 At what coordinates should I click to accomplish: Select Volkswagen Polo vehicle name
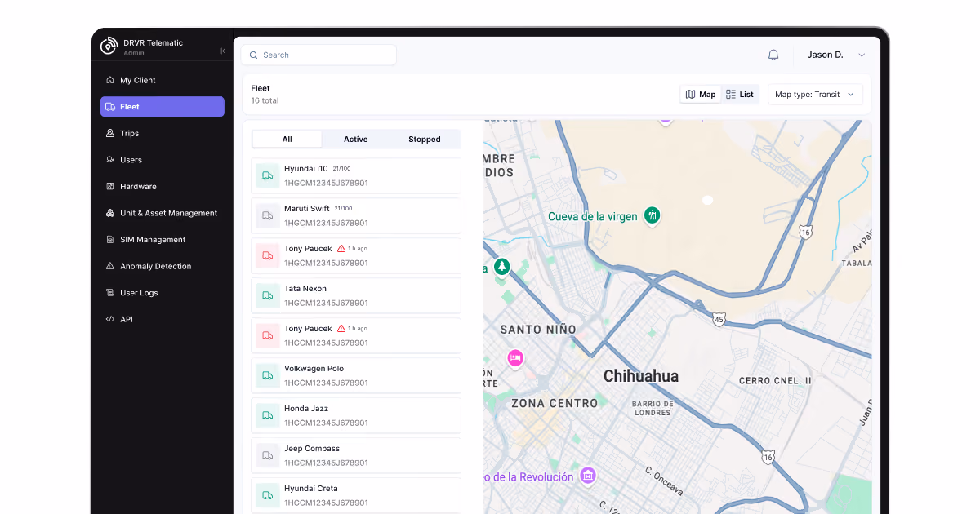(x=314, y=369)
